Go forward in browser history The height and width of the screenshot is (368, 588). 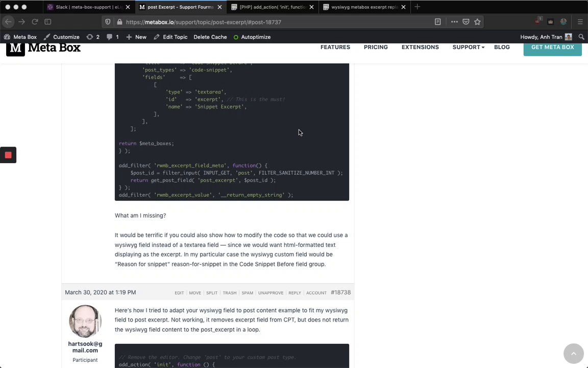(x=22, y=22)
